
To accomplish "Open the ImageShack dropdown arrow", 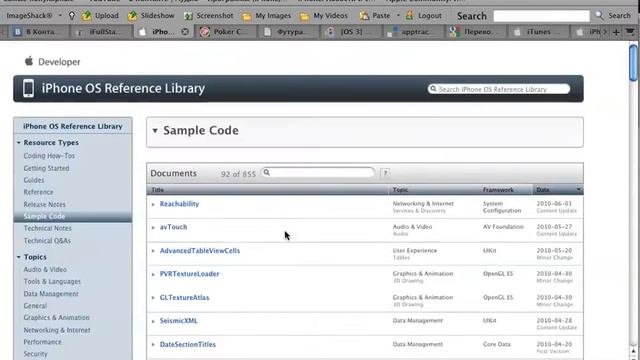I will [60, 16].
